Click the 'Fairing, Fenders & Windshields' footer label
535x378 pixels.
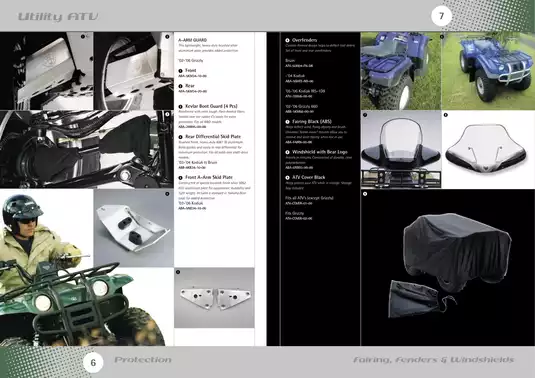pyautogui.click(x=433, y=360)
